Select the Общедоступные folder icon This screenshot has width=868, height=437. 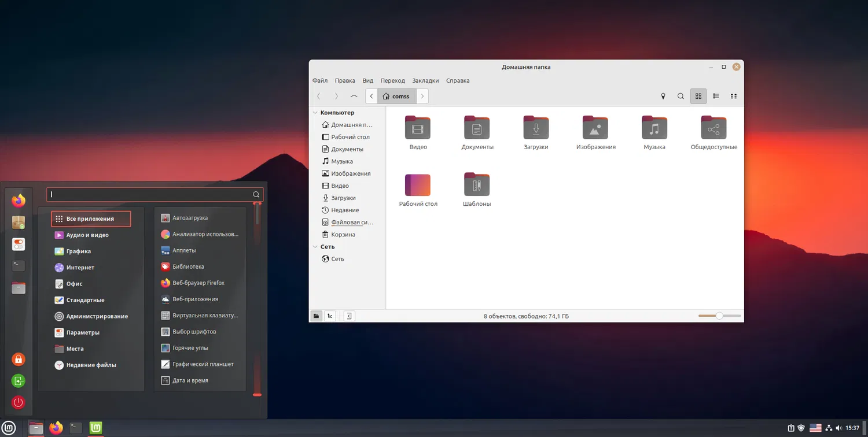tap(713, 128)
